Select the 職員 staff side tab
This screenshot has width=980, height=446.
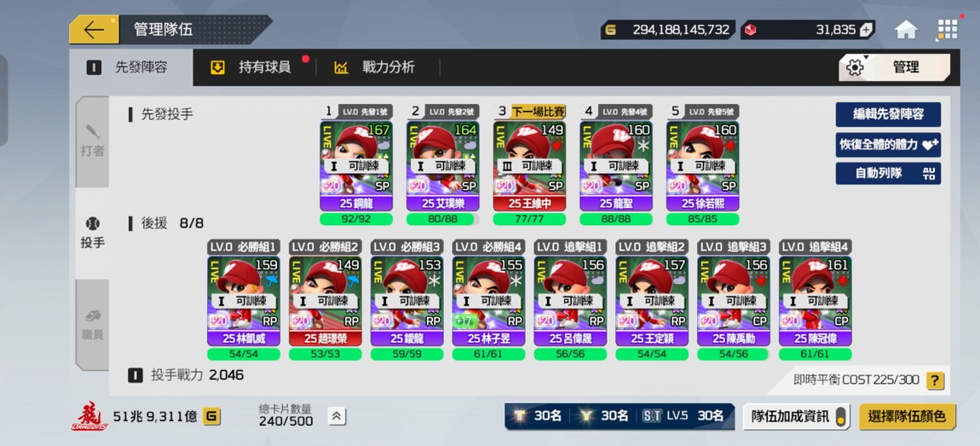(93, 325)
